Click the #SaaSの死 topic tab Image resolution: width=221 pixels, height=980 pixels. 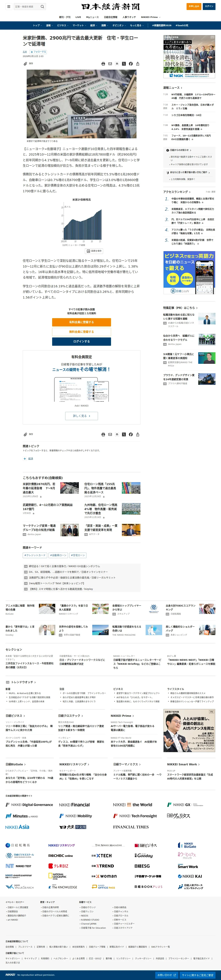[x=182, y=25]
